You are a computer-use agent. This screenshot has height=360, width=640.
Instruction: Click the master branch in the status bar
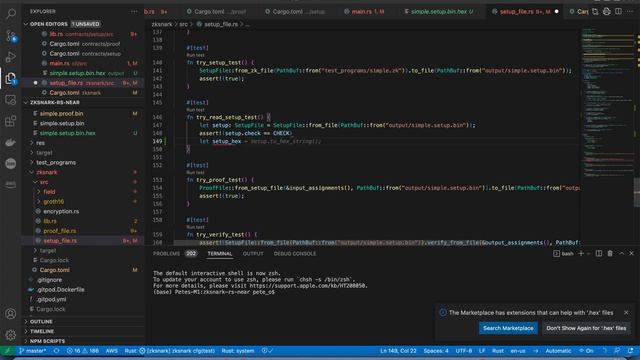click(33, 351)
